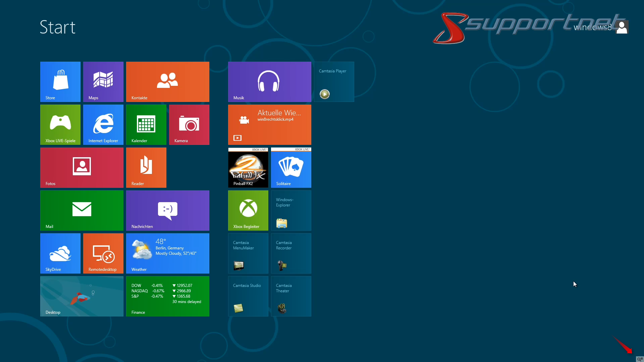The width and height of the screenshot is (644, 362).
Task: Click the zoom-out button in bottom corner
Action: (x=640, y=359)
